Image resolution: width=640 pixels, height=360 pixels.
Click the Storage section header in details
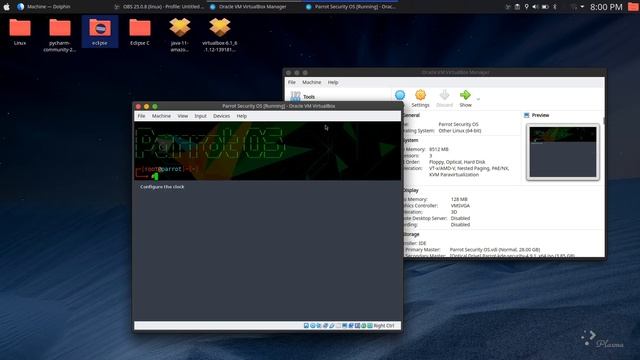coord(411,234)
